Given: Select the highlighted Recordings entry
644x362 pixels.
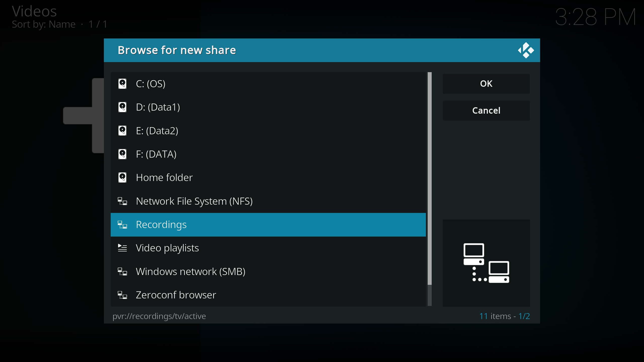Looking at the screenshot, I should (268, 225).
